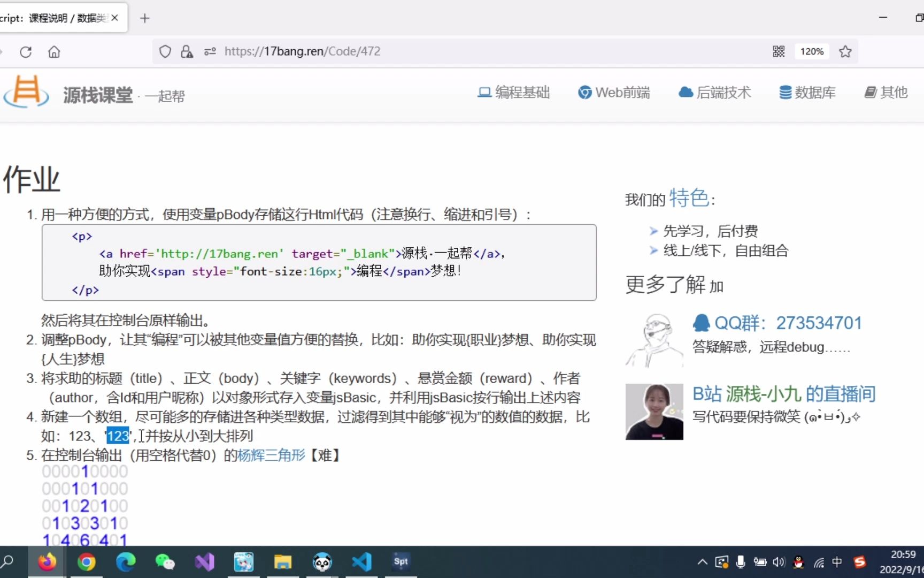Open File Explorer from the taskbar
Image resolution: width=924 pixels, height=578 pixels.
click(x=283, y=562)
